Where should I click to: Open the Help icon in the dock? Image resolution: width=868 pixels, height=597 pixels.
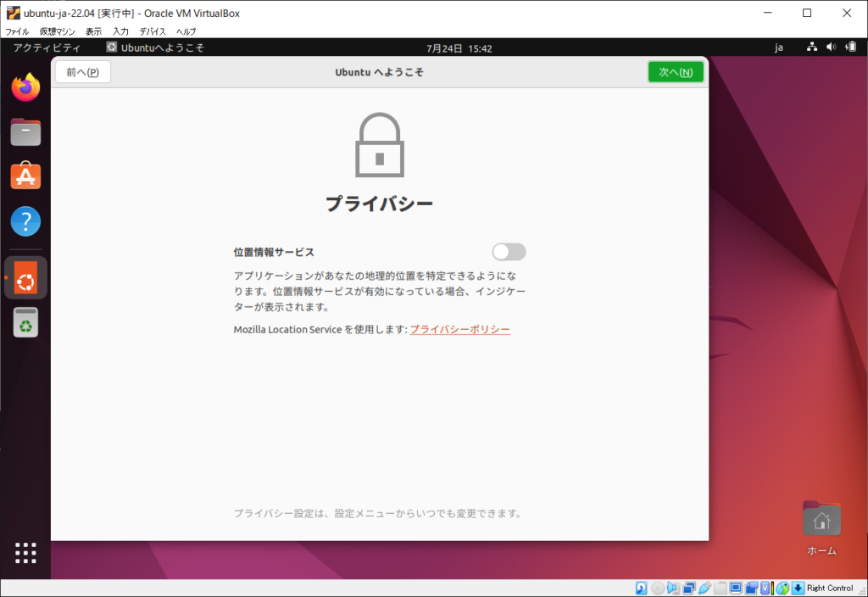[x=25, y=221]
